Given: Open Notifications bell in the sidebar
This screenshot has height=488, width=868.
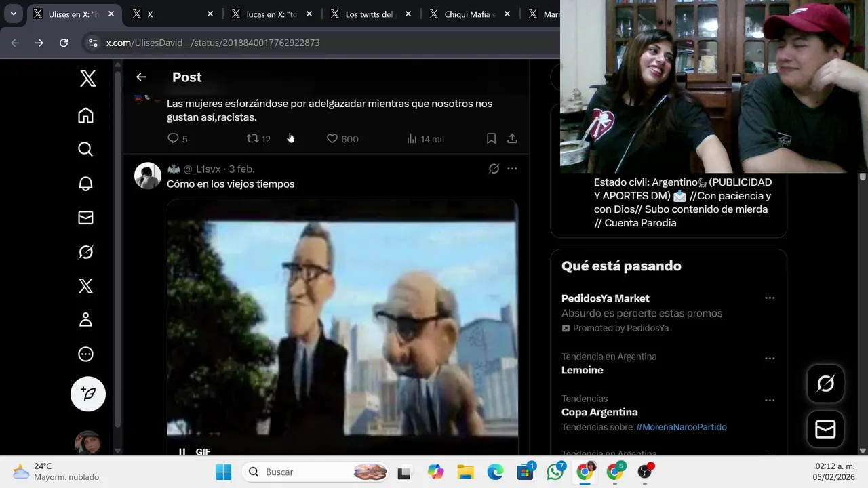Looking at the screenshot, I should [x=85, y=184].
